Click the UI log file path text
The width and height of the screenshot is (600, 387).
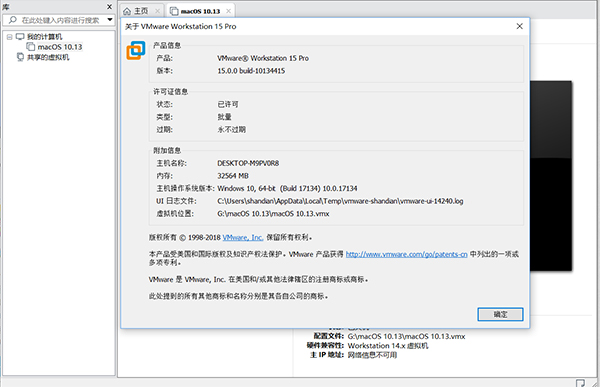click(x=340, y=201)
